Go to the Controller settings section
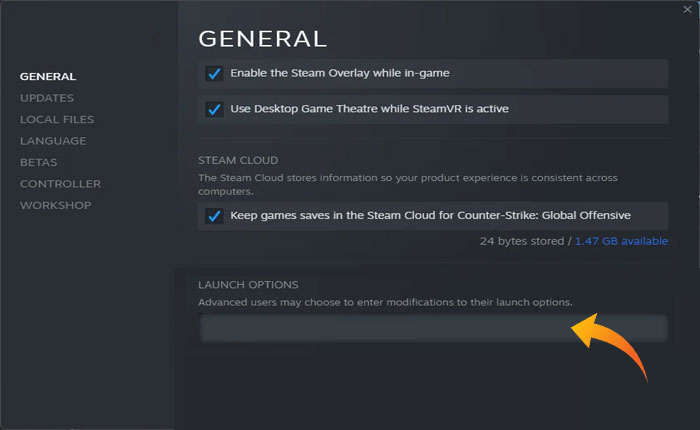Image resolution: width=700 pixels, height=430 pixels. point(60,184)
